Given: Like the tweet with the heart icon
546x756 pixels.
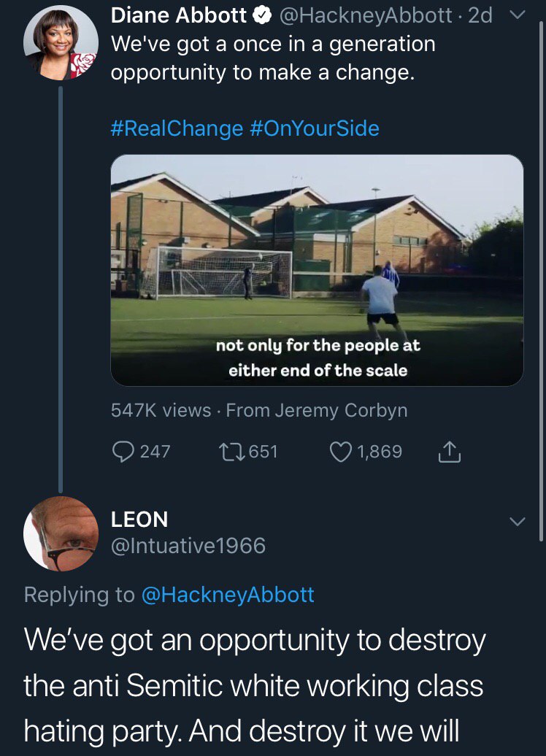Looking at the screenshot, I should click(x=342, y=452).
